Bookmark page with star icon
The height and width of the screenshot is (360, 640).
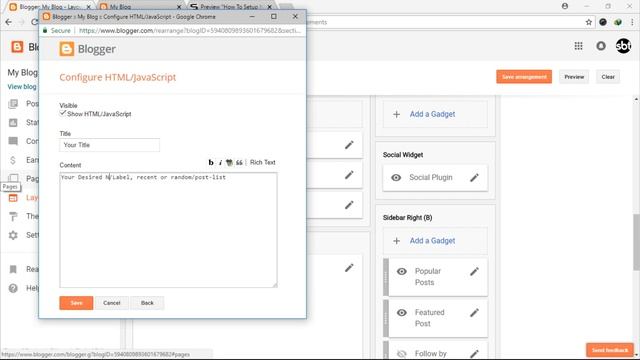tap(589, 22)
